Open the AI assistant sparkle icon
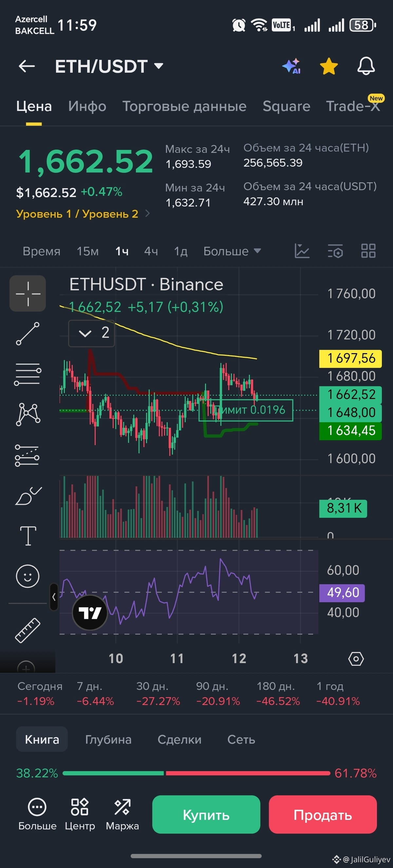The height and width of the screenshot is (868, 393). click(x=291, y=66)
